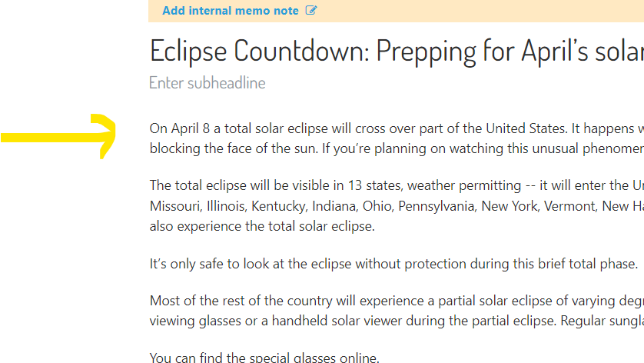Click the word 'Pennsylvania' in body text
The height and width of the screenshot is (363, 644).
(x=437, y=206)
